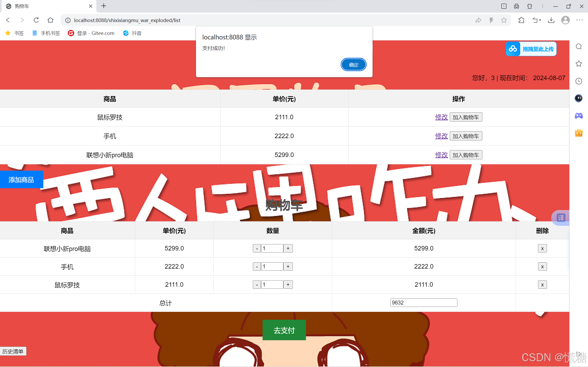The height and width of the screenshot is (367, 588).
Task: Click quantity field for 鼠标罗技 in cart
Action: click(x=272, y=285)
